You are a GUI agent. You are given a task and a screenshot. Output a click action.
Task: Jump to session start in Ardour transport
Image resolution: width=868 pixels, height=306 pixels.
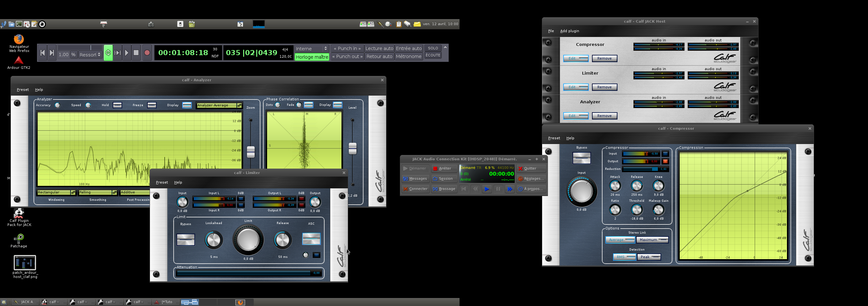click(x=42, y=53)
